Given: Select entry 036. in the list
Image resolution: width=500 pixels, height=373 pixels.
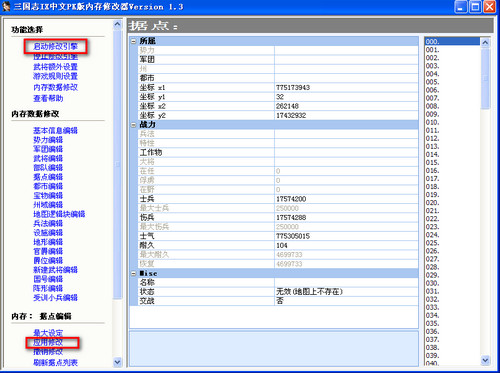Looking at the screenshot, I should click(x=452, y=332).
